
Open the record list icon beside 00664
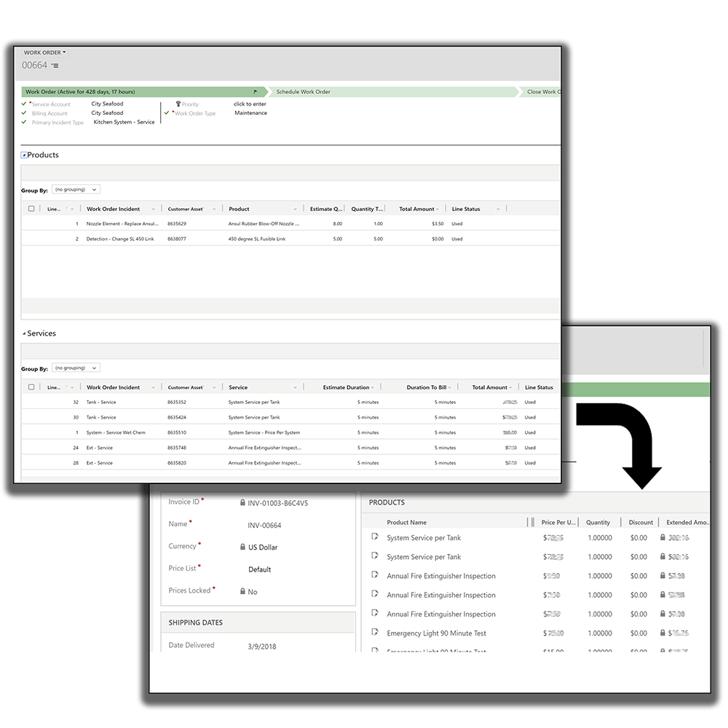55,66
